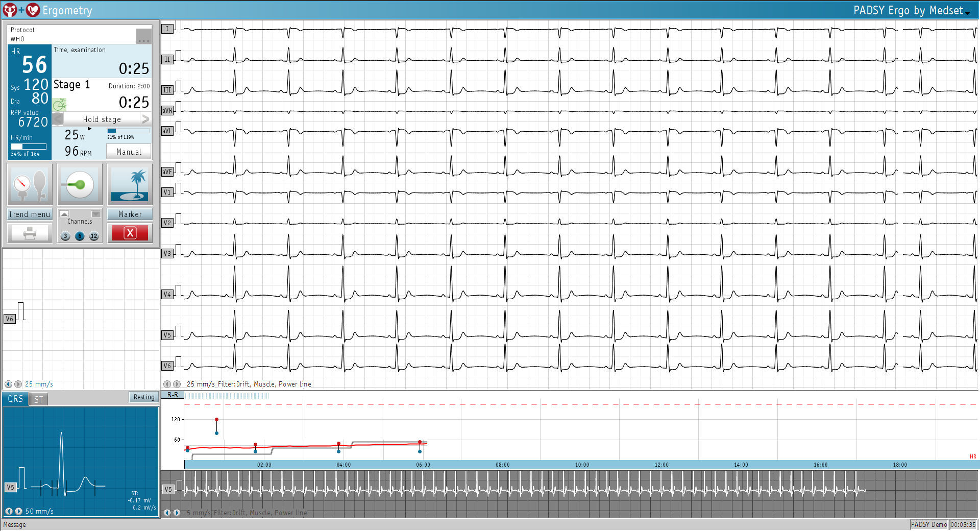Start the recovery phase via palm tree icon
The width and height of the screenshot is (980, 531).
click(130, 184)
